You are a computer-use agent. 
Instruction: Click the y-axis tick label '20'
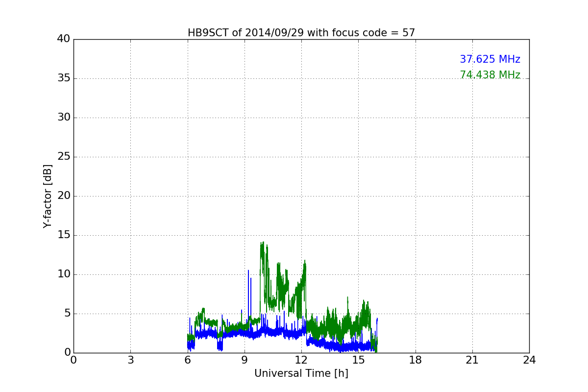pyautogui.click(x=64, y=196)
